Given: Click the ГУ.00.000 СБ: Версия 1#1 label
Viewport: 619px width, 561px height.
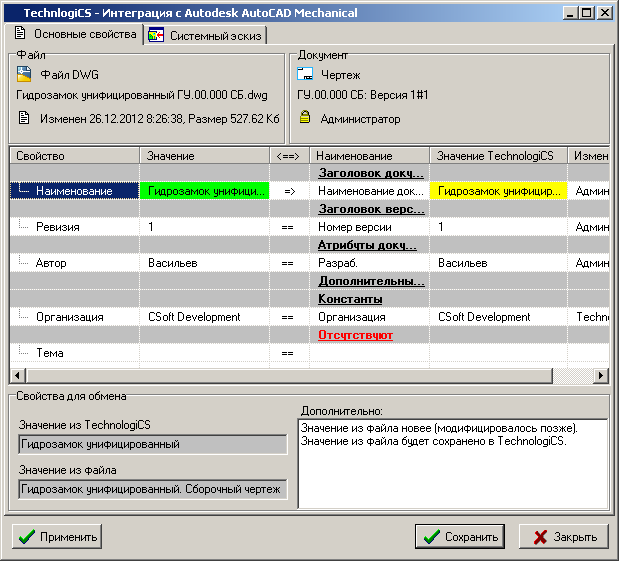Looking at the screenshot, I should (x=362, y=95).
